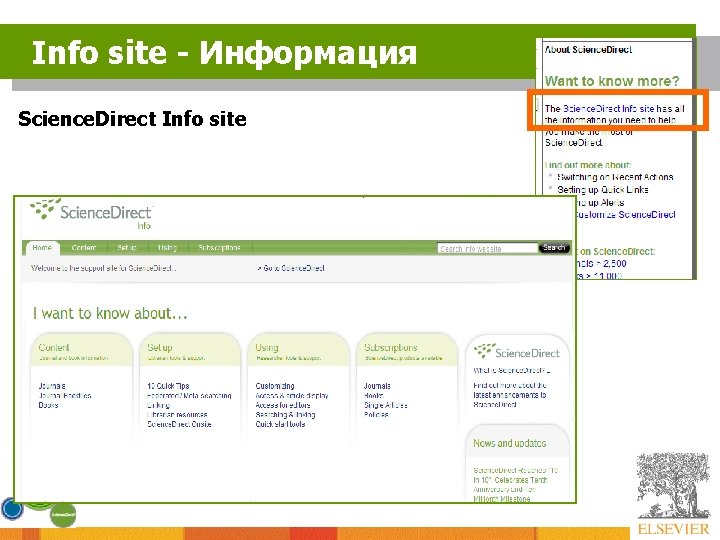The image size is (720, 540).
Task: Click the ScienceDirect logo in the right card
Action: [517, 352]
